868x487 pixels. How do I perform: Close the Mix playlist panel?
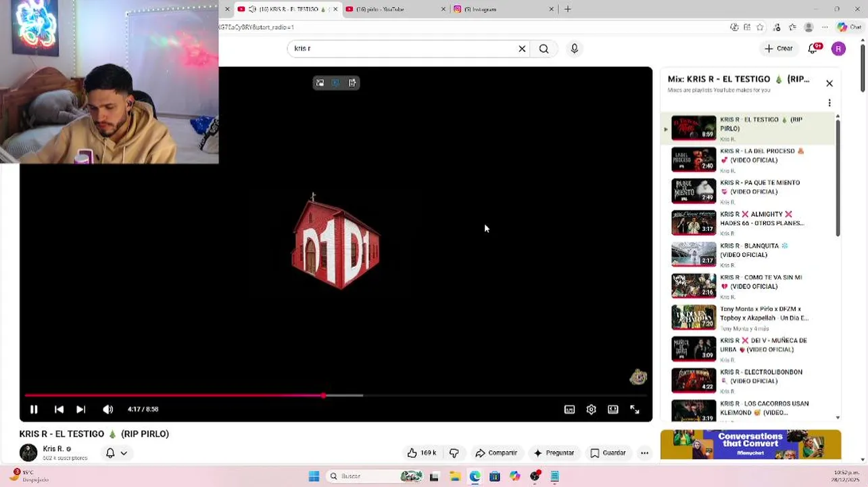829,84
